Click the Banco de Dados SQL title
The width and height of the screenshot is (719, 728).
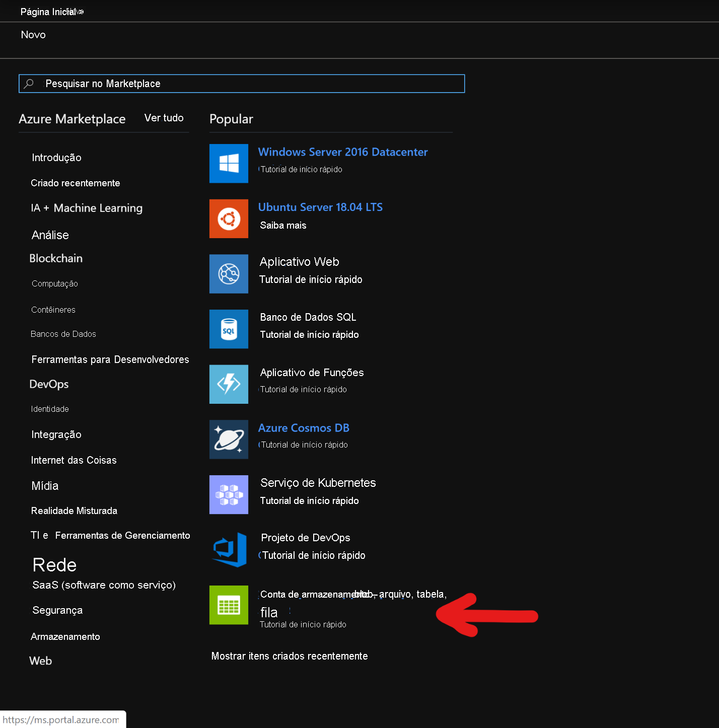[308, 317]
